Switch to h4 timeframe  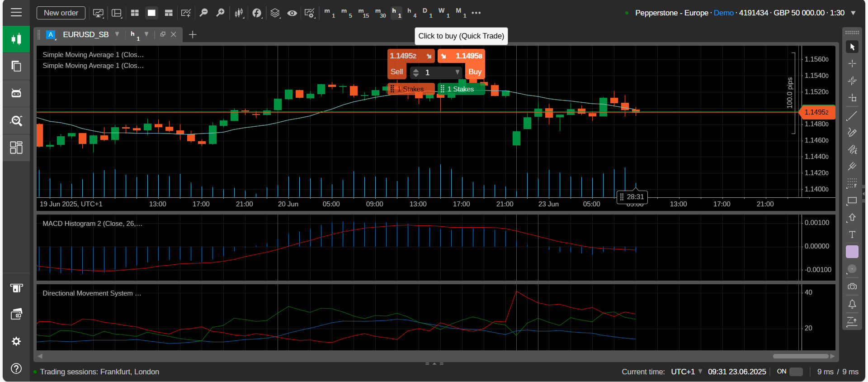411,13
